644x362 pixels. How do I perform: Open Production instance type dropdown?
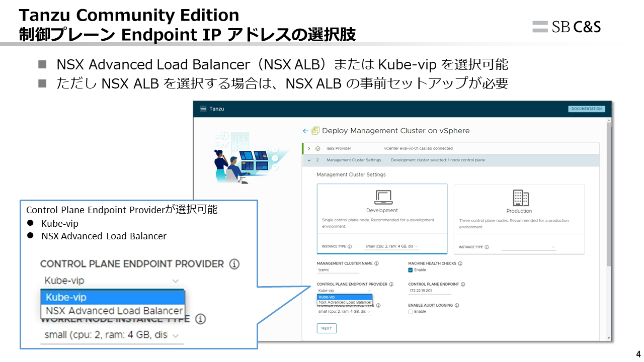point(529,247)
